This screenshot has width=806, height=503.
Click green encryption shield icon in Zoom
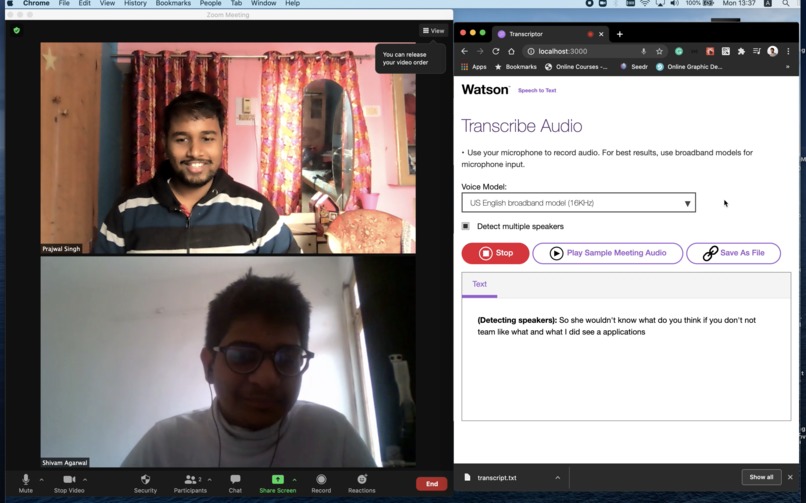point(16,31)
